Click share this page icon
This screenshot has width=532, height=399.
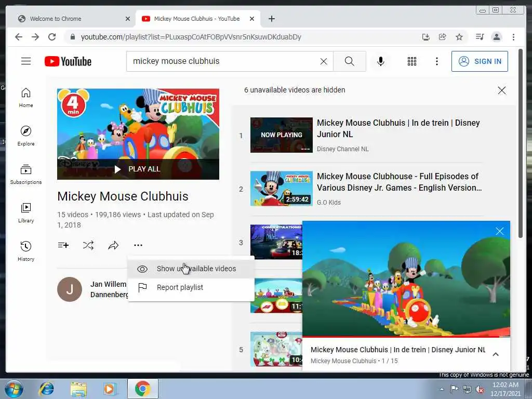[443, 37]
